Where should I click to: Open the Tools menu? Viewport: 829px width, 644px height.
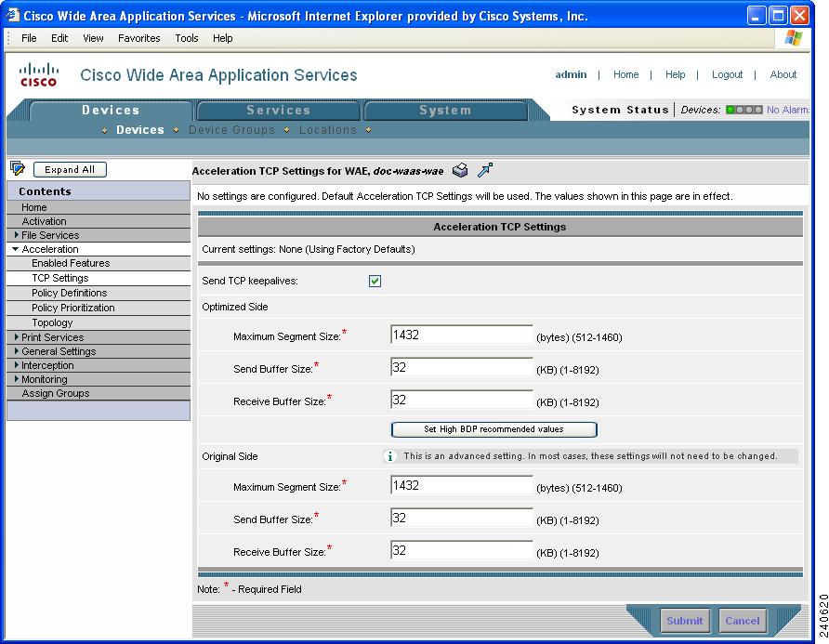point(187,38)
